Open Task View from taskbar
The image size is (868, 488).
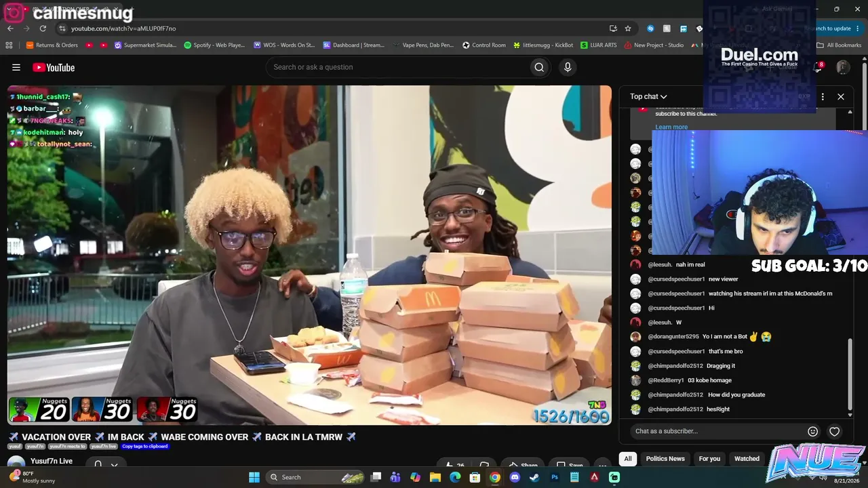[x=376, y=477]
